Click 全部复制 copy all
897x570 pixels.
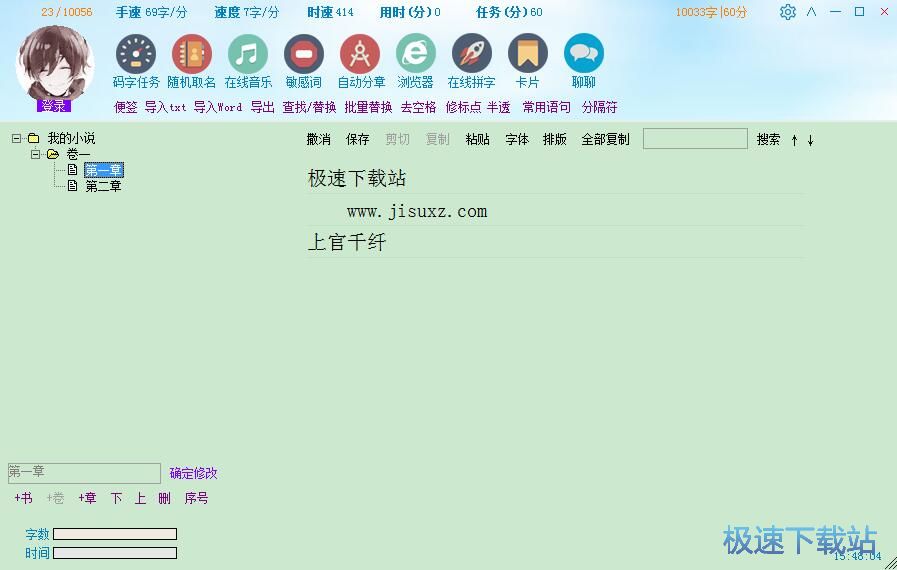(x=605, y=139)
